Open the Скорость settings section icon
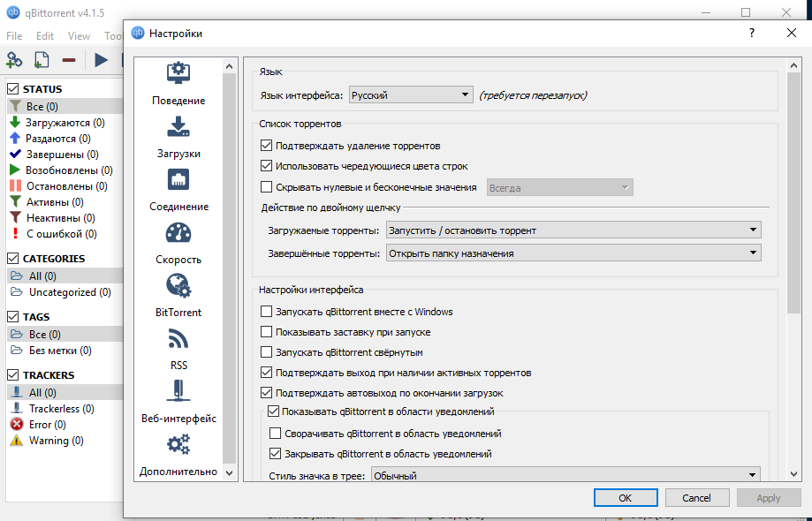The image size is (812, 521). pyautogui.click(x=178, y=233)
